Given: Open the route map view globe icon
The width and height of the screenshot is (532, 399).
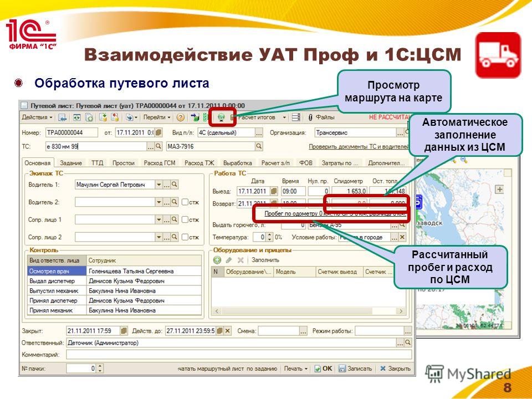Looking at the screenshot, I should pyautogui.click(x=222, y=117).
